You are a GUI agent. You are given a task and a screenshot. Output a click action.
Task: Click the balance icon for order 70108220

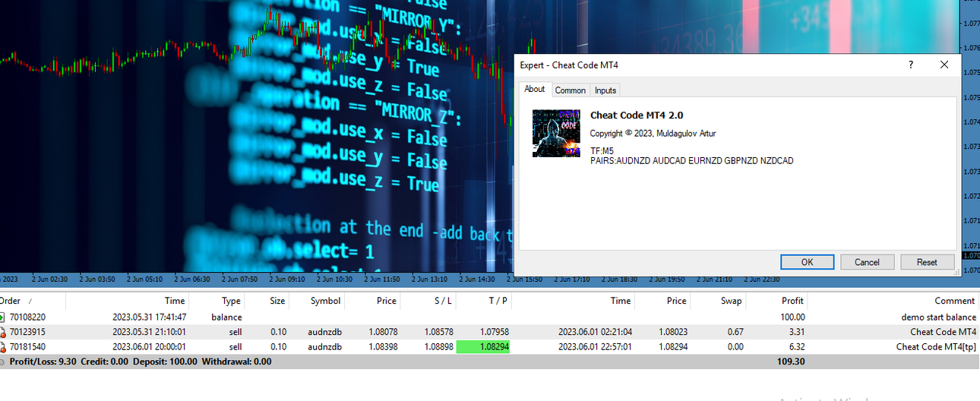pos(2,317)
